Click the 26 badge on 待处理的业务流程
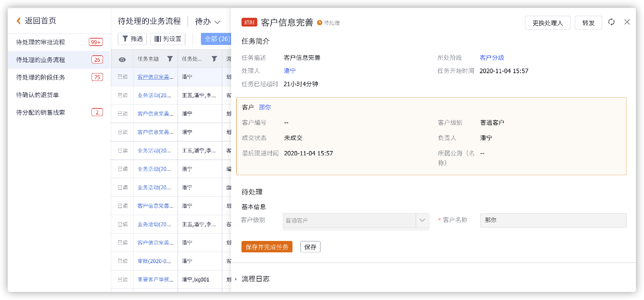 click(x=97, y=60)
